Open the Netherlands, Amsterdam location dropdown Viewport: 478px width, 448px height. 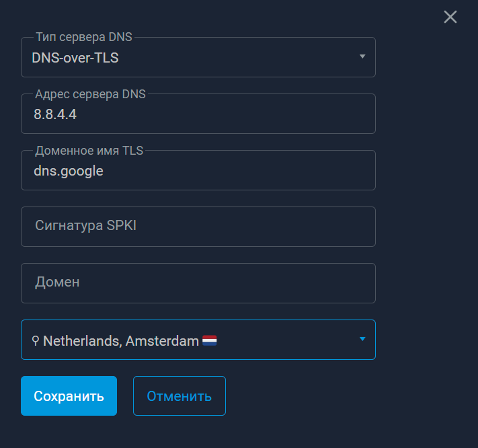(198, 340)
